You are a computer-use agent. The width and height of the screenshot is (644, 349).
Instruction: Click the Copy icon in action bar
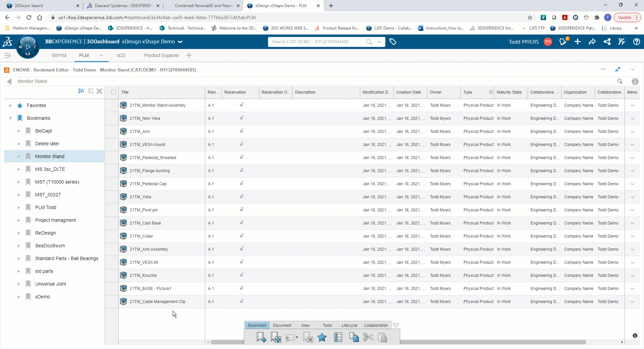click(354, 337)
